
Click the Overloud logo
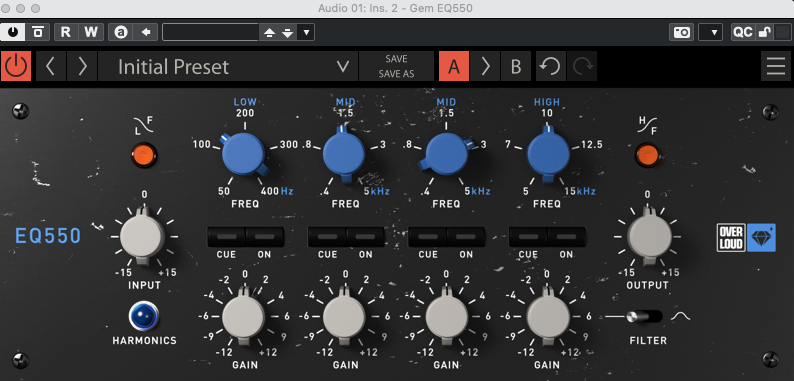[x=731, y=238]
